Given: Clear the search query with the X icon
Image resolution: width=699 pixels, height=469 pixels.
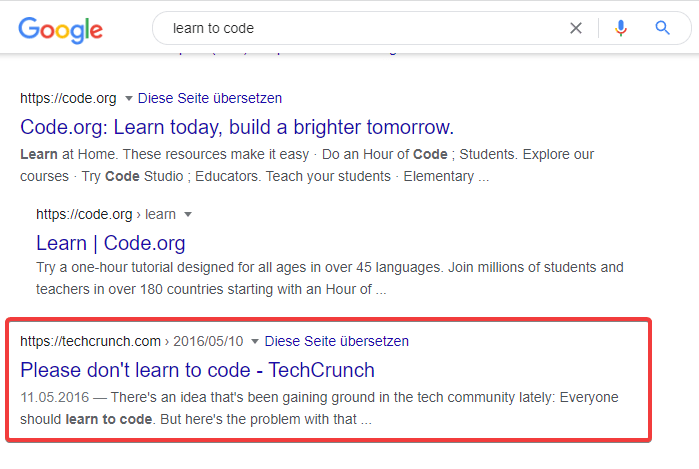Looking at the screenshot, I should click(576, 28).
